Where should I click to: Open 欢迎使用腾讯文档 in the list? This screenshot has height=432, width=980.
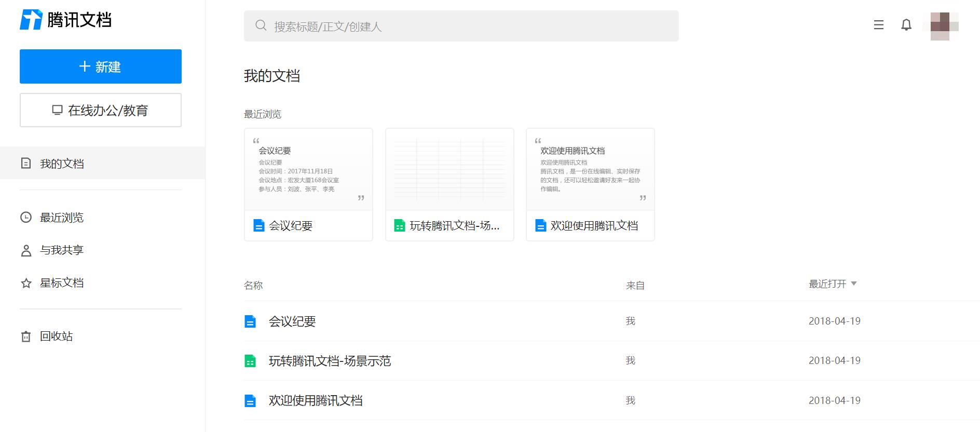[316, 401]
